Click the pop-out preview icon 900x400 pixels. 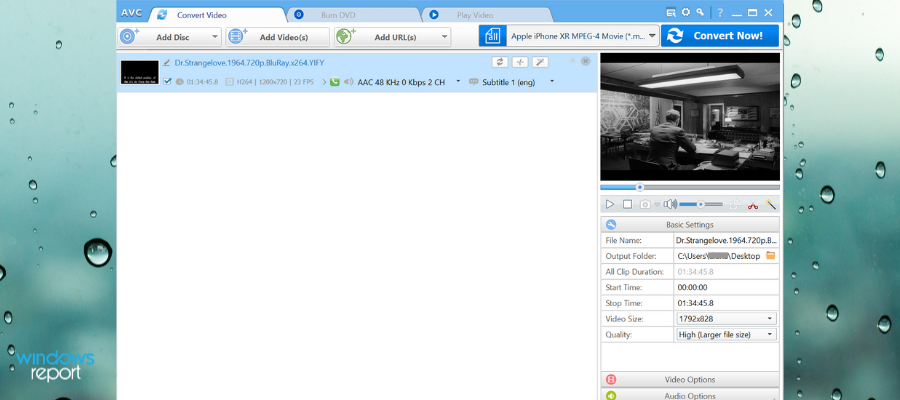click(x=735, y=204)
